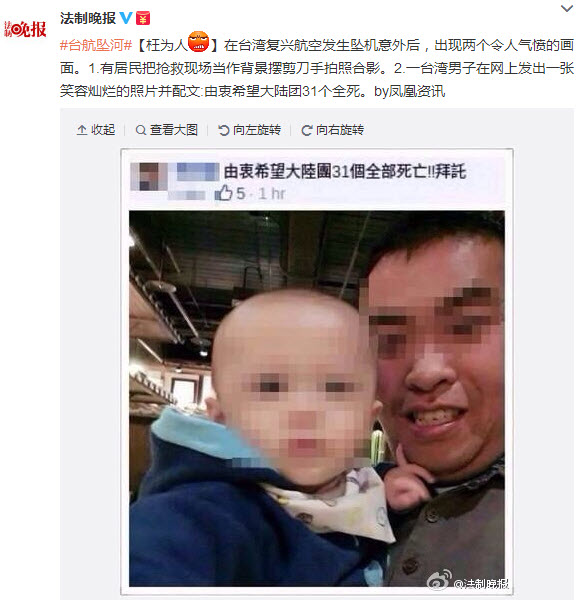Screen dimensions: 579x600
Task: Click the 法制晚报 avatar logo
Action: click(25, 29)
